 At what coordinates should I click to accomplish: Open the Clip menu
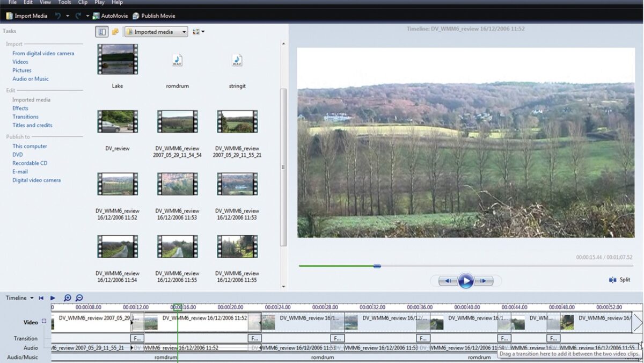(83, 3)
